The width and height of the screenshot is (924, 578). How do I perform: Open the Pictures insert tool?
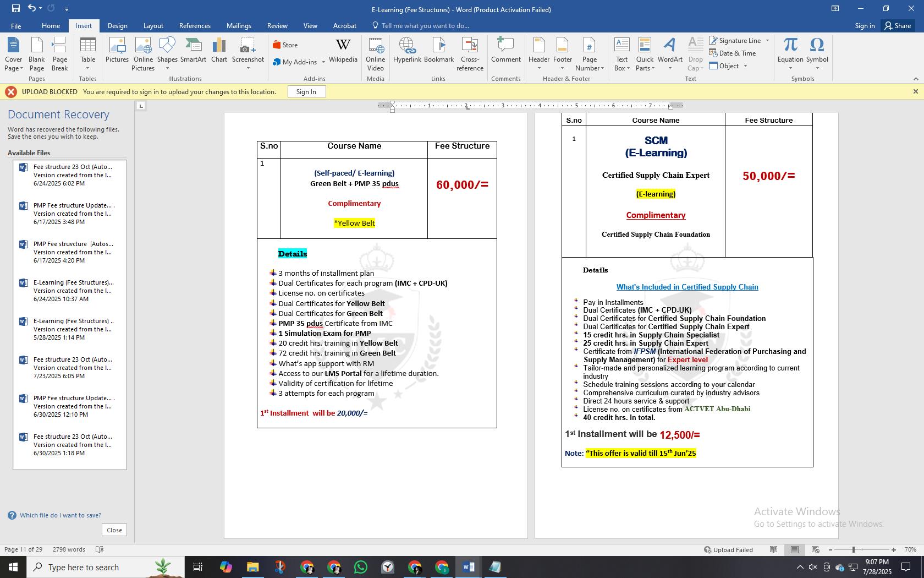pos(117,50)
